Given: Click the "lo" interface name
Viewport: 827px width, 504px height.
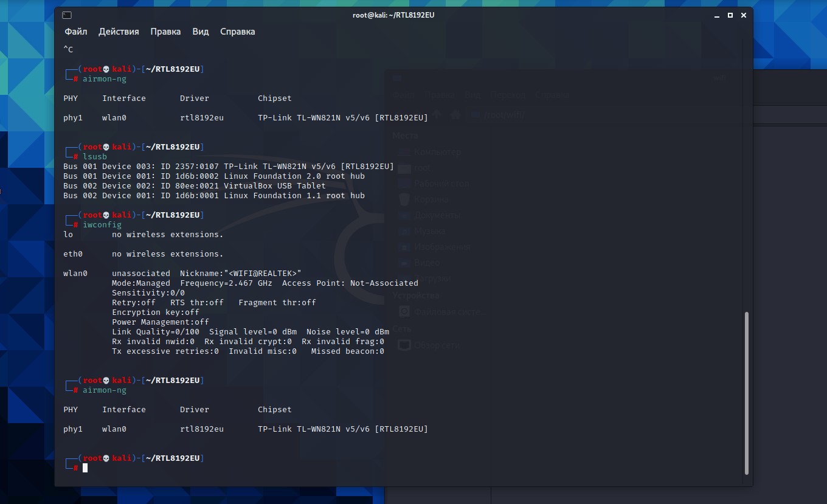Looking at the screenshot, I should (68, 235).
